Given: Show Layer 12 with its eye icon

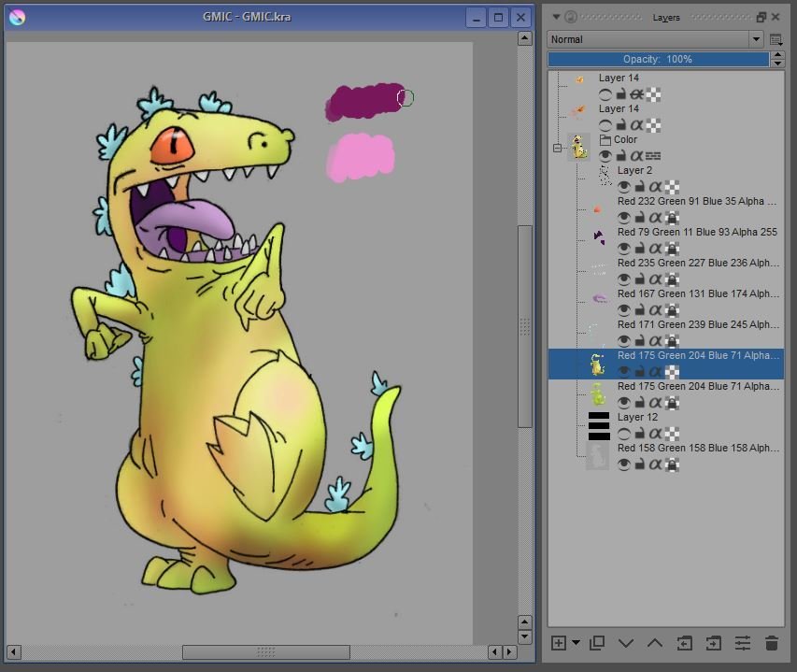Looking at the screenshot, I should (623, 434).
